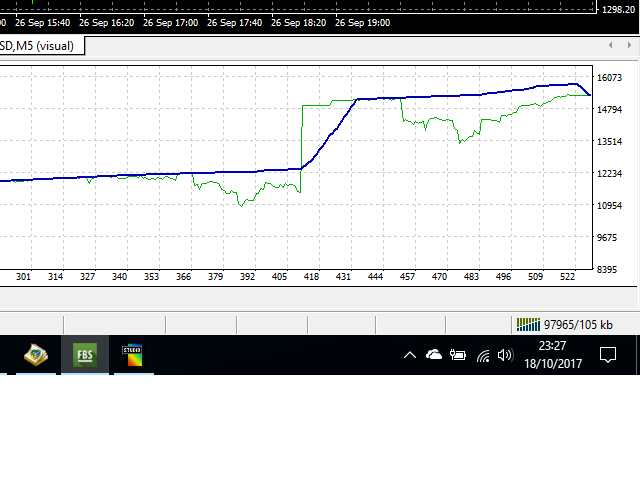Click the connection status 97965/105 kb indicator

pos(564,325)
